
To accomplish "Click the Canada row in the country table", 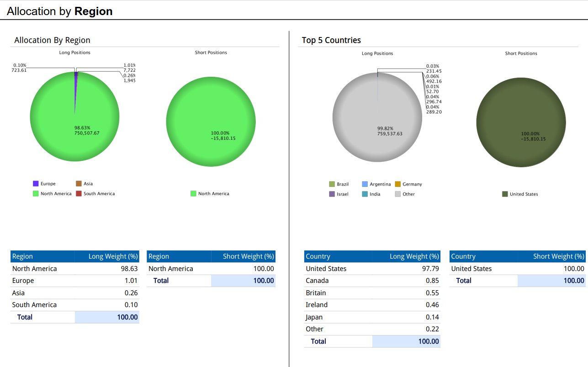I will [372, 281].
